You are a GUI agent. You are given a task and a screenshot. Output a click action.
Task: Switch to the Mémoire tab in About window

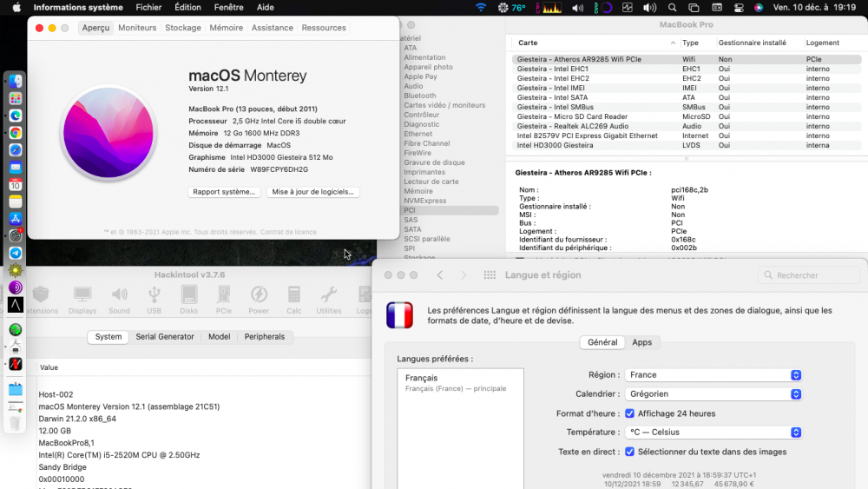pyautogui.click(x=226, y=28)
